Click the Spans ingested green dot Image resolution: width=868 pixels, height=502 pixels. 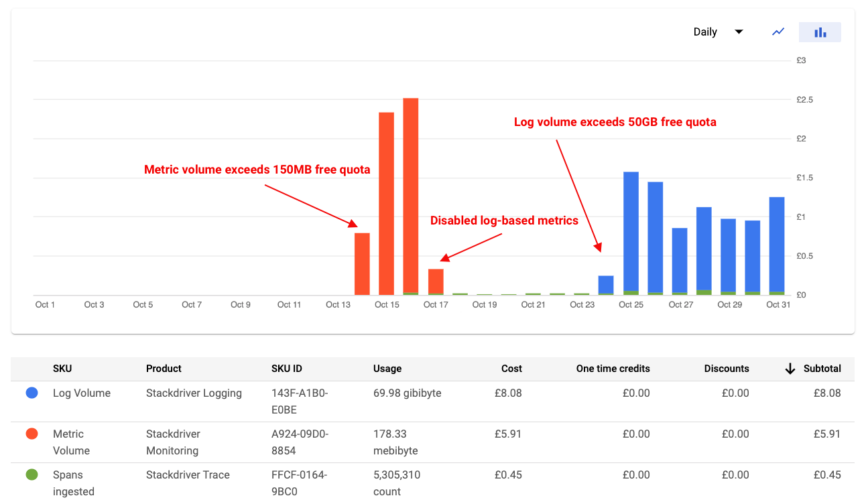pos(32,475)
